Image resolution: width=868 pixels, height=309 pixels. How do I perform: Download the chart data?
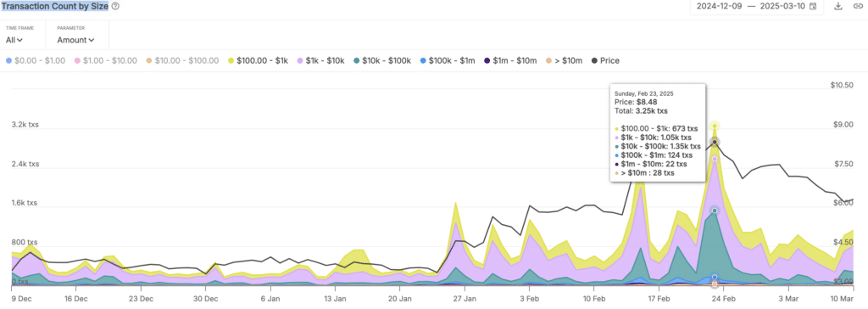tap(838, 6)
